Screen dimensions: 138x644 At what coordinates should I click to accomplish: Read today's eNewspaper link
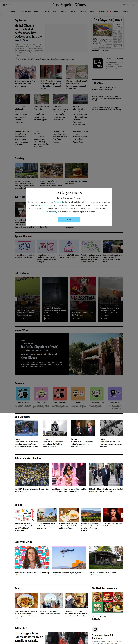tap(101, 50)
